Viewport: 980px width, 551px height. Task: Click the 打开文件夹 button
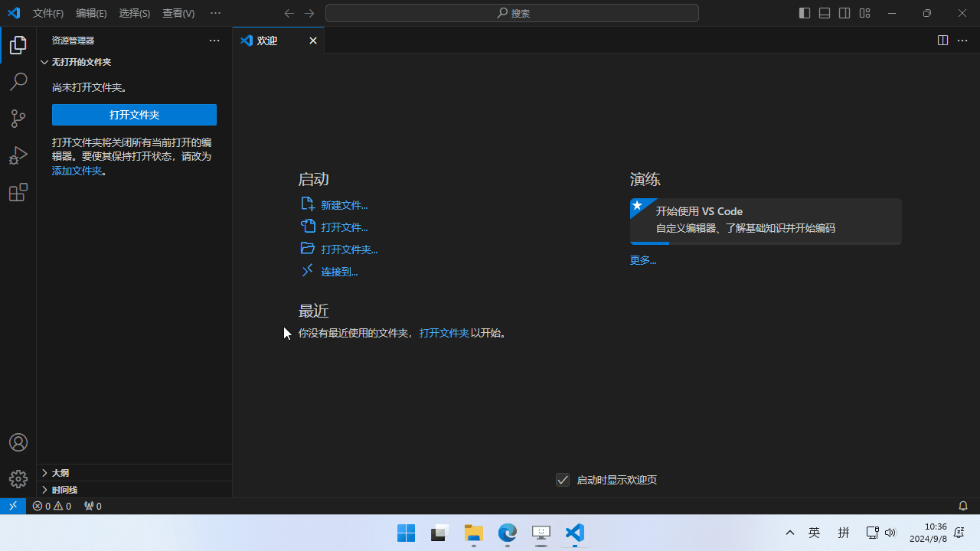[x=134, y=114]
